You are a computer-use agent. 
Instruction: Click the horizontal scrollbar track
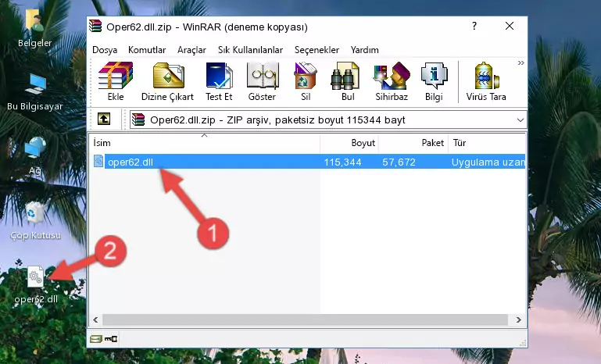coord(305,319)
